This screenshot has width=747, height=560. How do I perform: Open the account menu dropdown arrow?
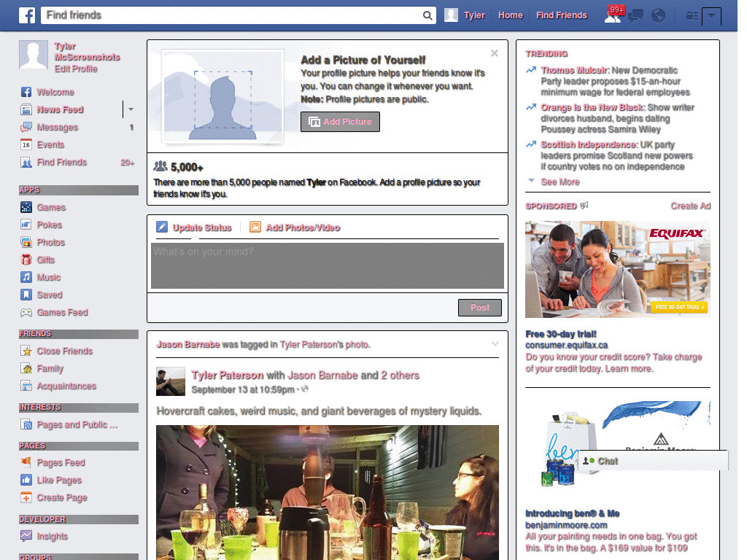pos(711,16)
